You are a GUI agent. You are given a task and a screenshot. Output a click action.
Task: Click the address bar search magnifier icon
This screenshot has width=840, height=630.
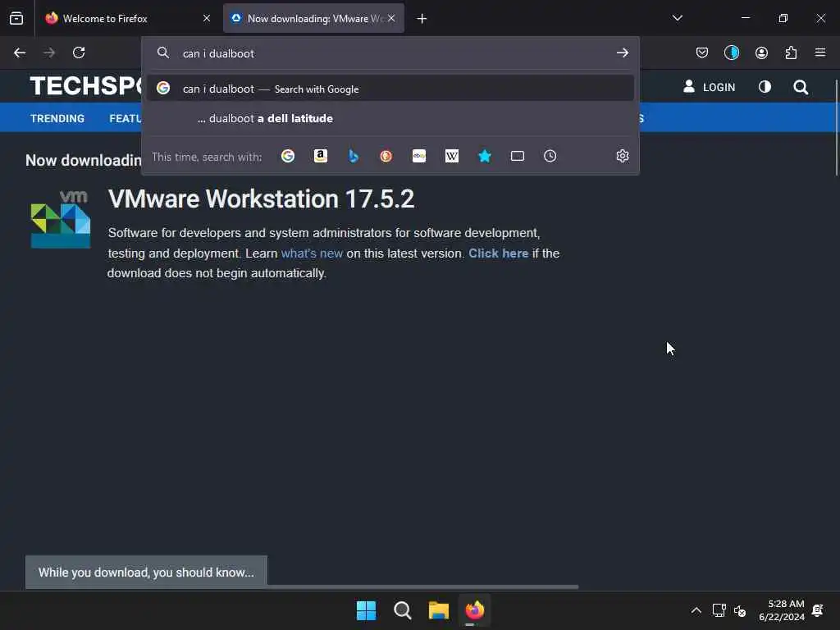pos(163,52)
